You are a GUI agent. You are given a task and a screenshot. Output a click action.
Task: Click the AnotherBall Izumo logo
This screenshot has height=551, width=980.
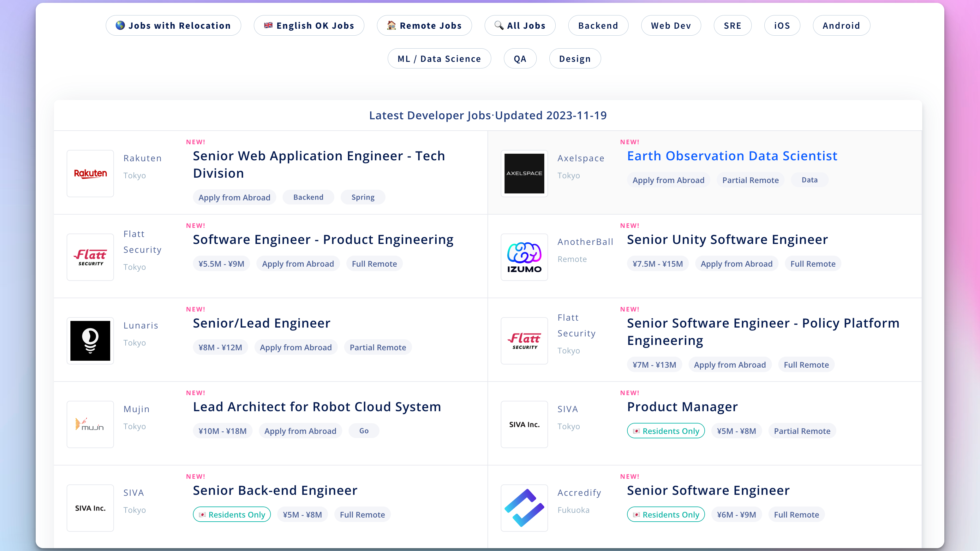tap(524, 257)
